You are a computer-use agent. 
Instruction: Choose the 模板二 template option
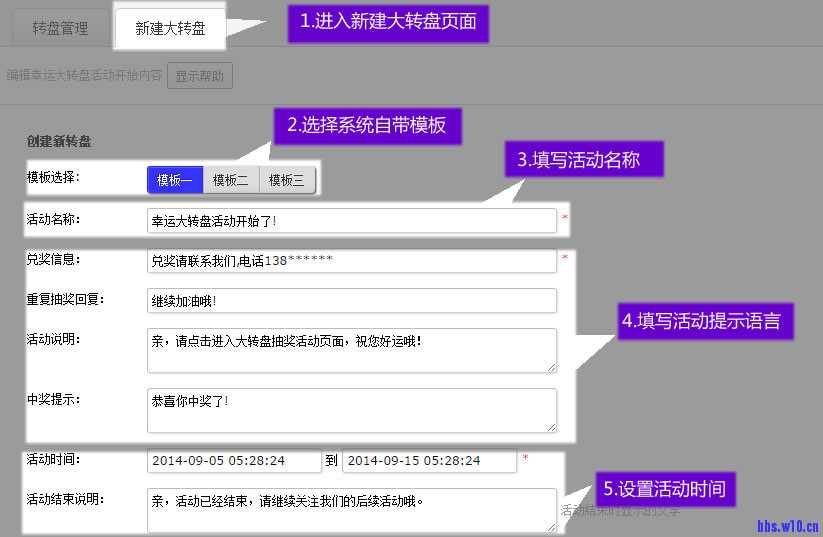[231, 180]
